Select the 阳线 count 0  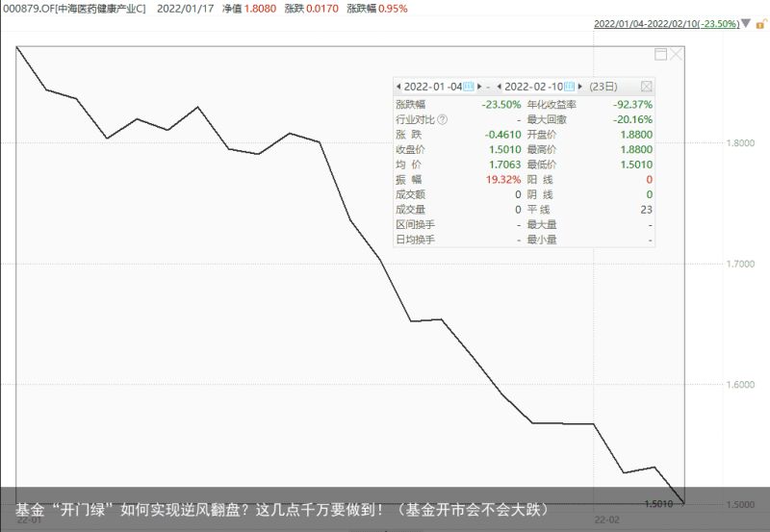pyautogui.click(x=649, y=179)
